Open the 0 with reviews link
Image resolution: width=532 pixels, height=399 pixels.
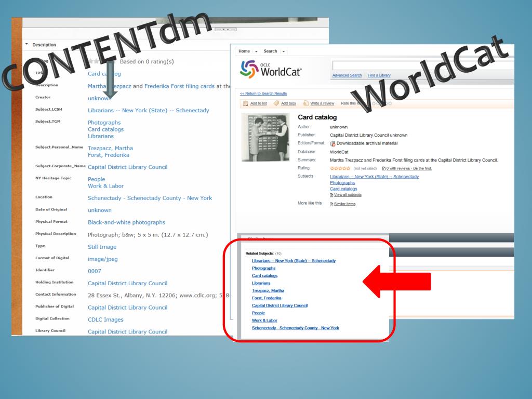point(409,168)
